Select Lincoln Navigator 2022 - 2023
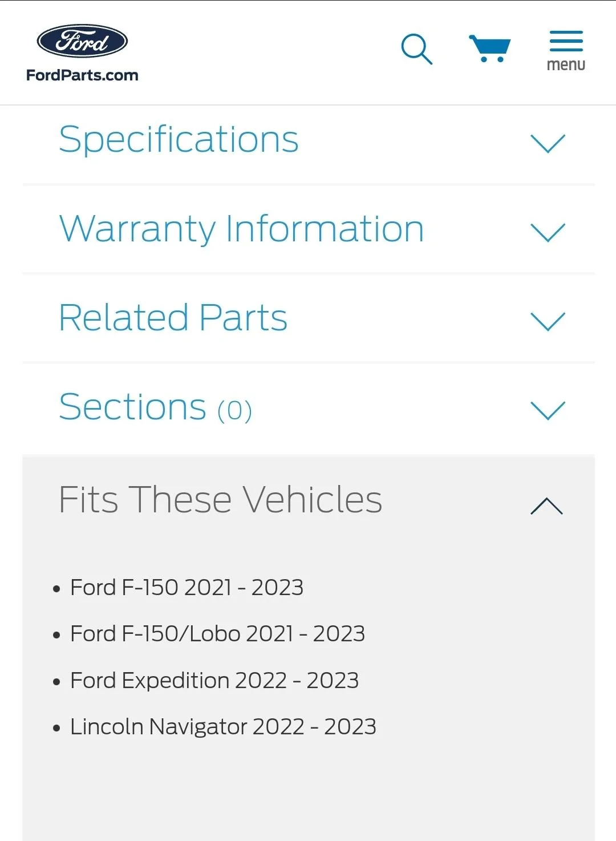Image resolution: width=616 pixels, height=841 pixels. point(223,727)
